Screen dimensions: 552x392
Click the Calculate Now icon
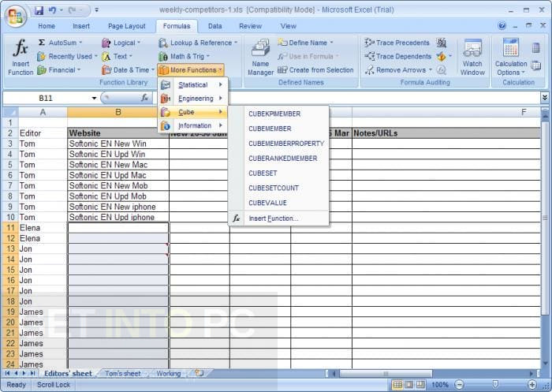535,48
